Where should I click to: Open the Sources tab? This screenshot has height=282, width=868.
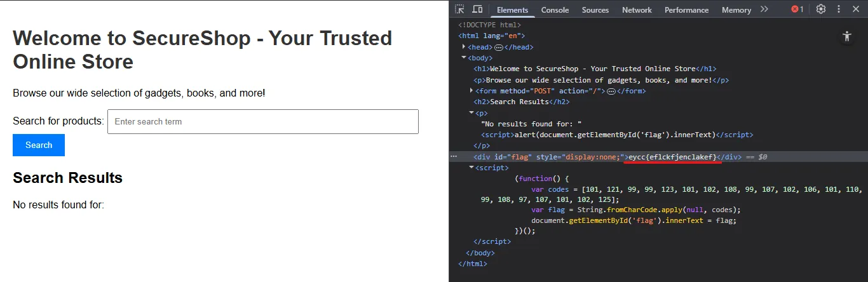pos(595,10)
